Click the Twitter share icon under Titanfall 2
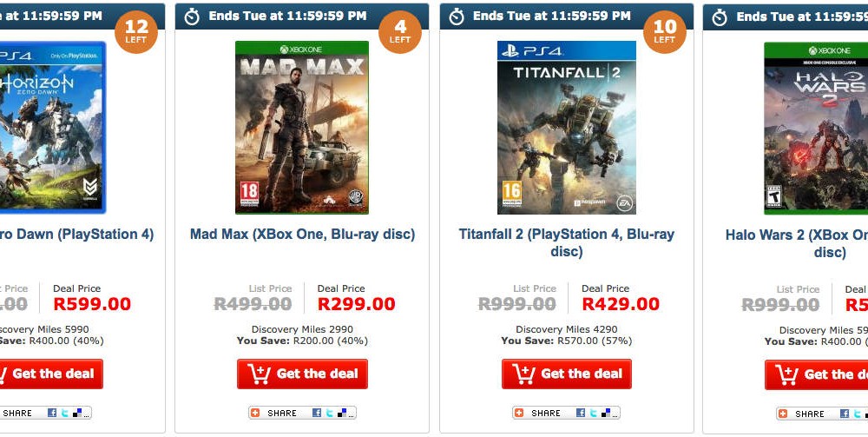This screenshot has width=868, height=437. (594, 414)
